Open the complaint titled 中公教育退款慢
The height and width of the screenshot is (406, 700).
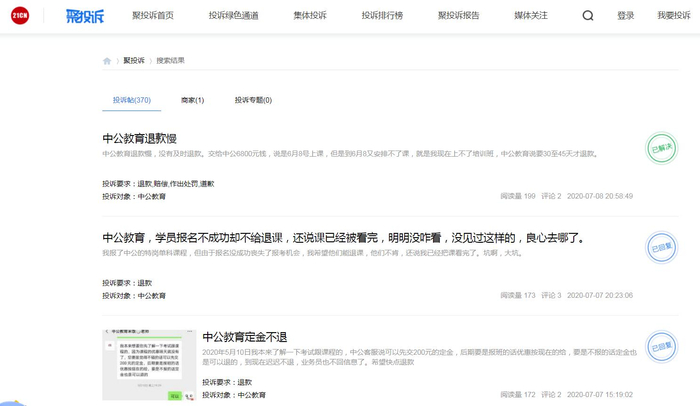(x=139, y=138)
